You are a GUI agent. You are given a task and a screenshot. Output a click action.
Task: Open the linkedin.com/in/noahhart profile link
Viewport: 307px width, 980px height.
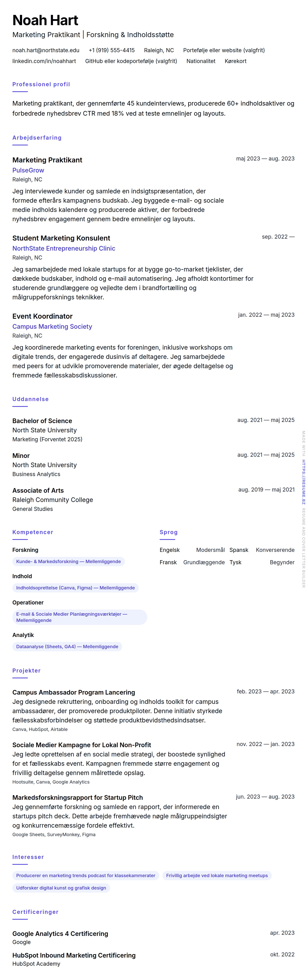[44, 61]
